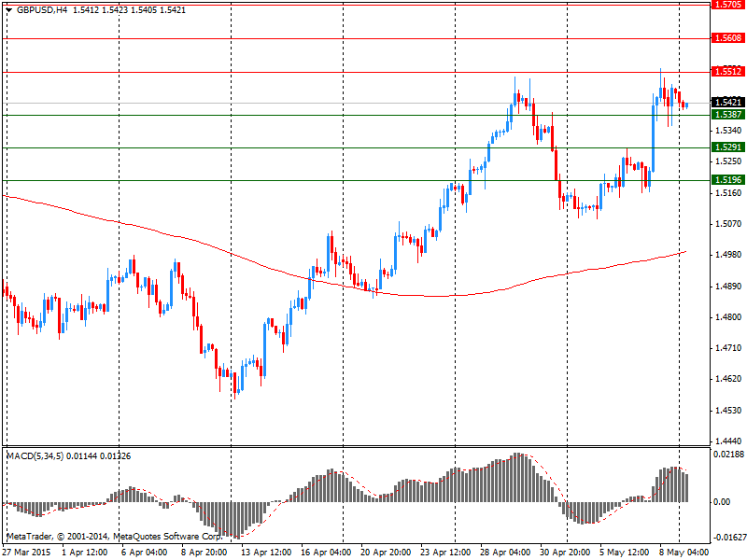
Task: Click the -0.01627 MACD scale value
Action: 728,539
